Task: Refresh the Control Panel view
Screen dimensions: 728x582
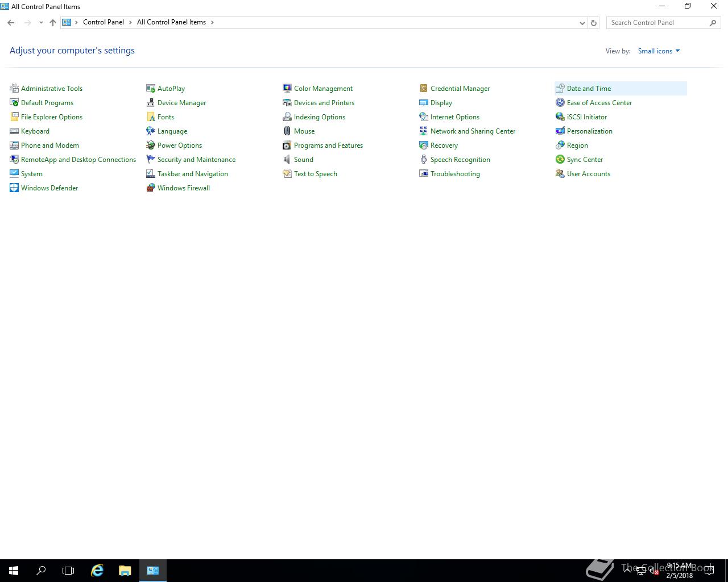Action: [594, 23]
